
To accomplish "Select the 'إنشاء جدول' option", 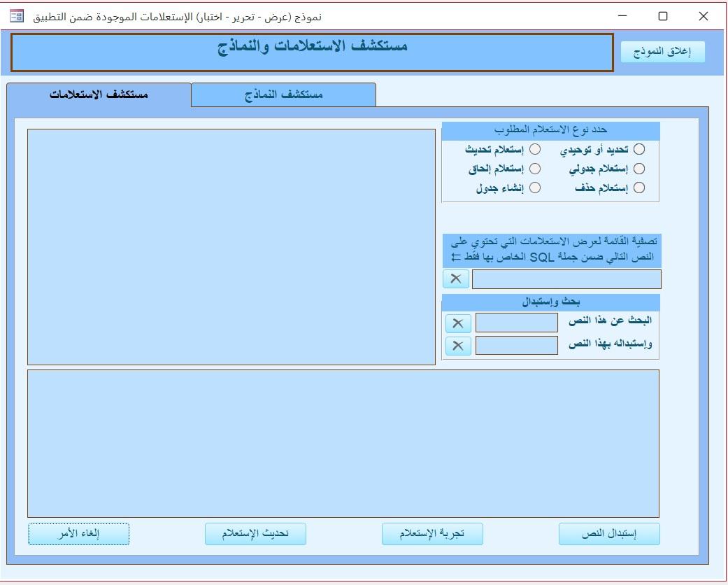I will coord(536,188).
